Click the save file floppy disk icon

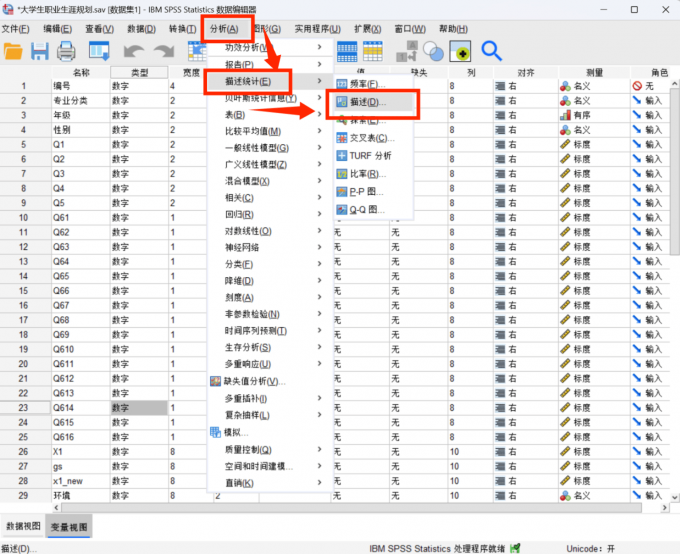pyautogui.click(x=40, y=51)
